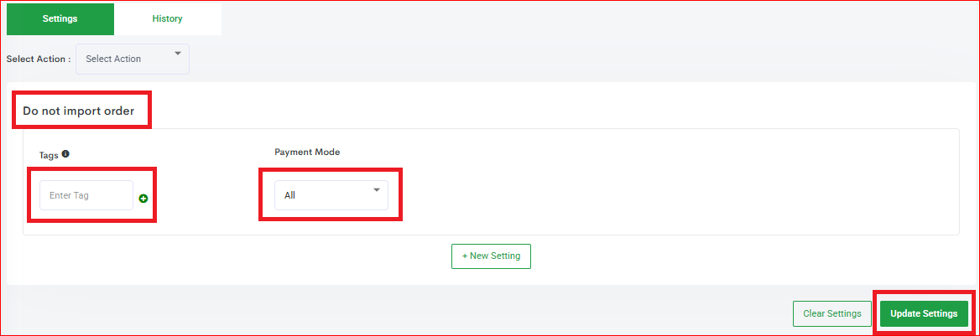
Task: Focus the Enter Tag input field
Action: [x=86, y=195]
